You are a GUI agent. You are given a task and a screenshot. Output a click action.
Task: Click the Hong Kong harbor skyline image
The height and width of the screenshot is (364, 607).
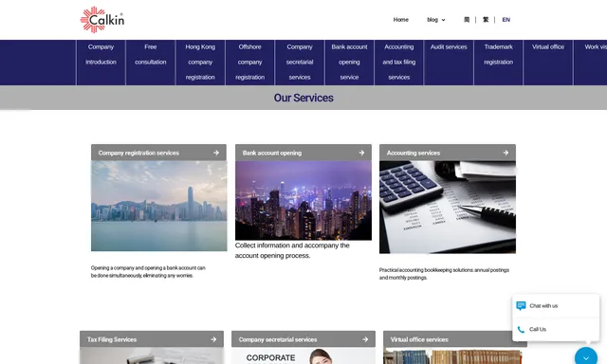[159, 206]
